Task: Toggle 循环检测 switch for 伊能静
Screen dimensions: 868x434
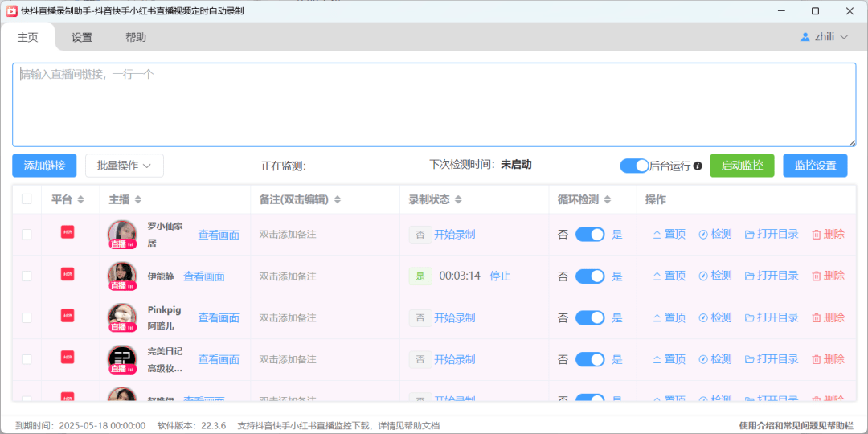Action: coord(590,276)
